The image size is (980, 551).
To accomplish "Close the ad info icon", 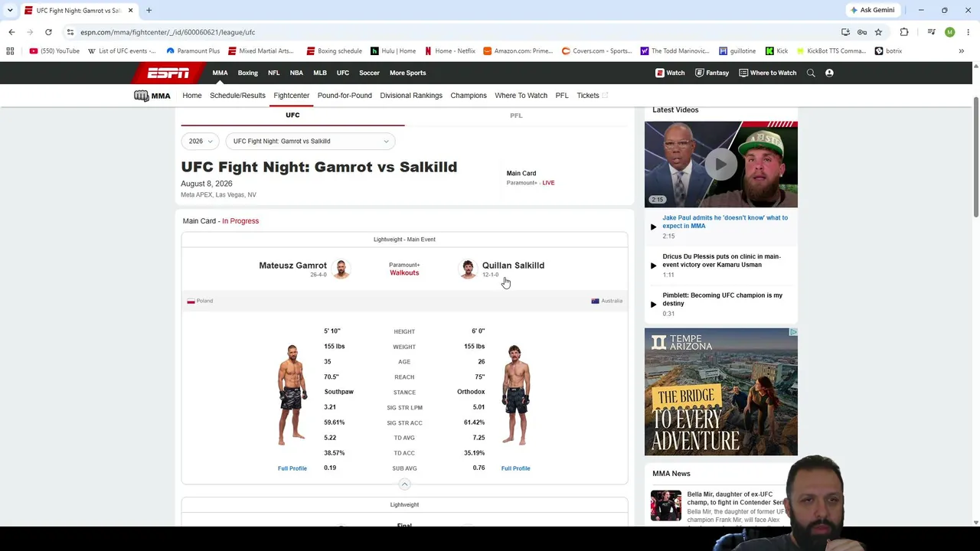I will coord(793,332).
